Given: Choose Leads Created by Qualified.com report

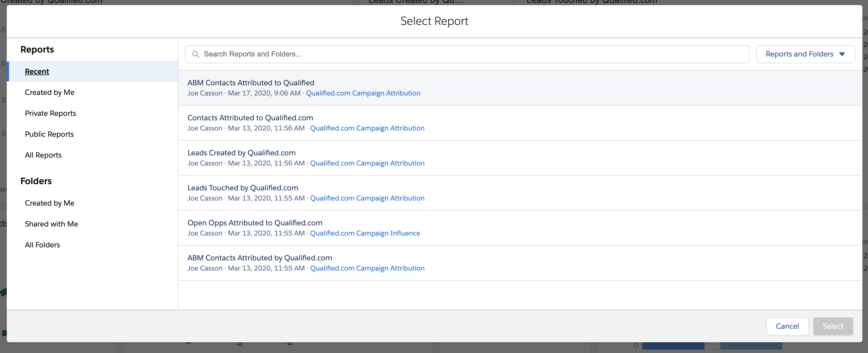Looking at the screenshot, I should (520, 158).
